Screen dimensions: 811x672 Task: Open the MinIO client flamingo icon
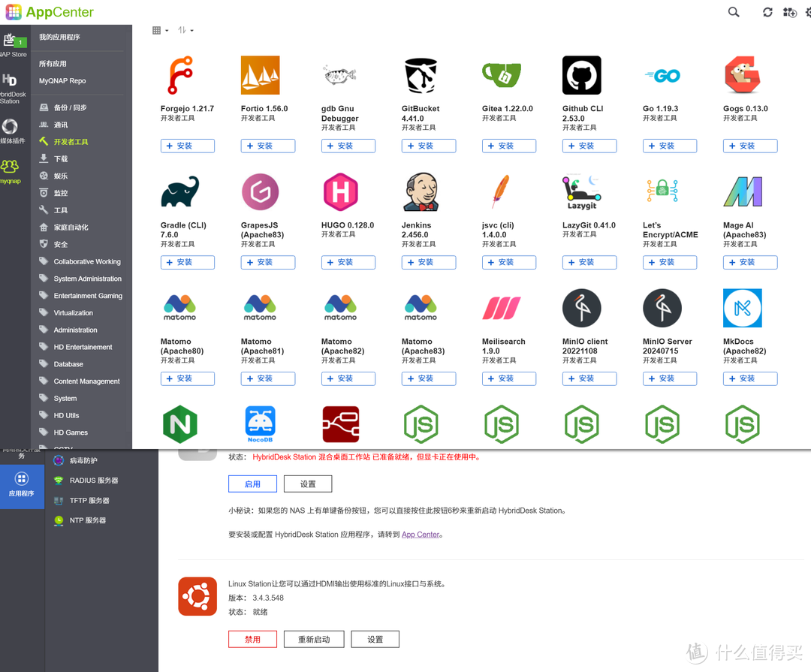coord(582,309)
